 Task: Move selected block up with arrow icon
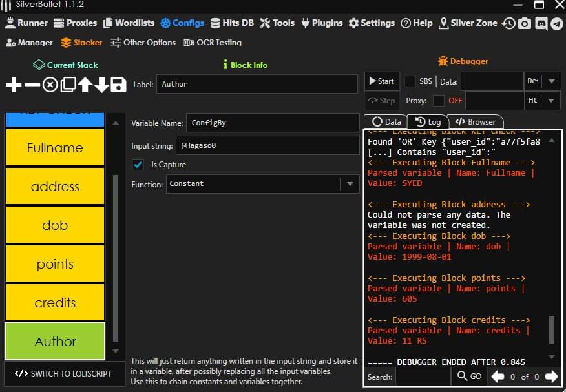[85, 85]
